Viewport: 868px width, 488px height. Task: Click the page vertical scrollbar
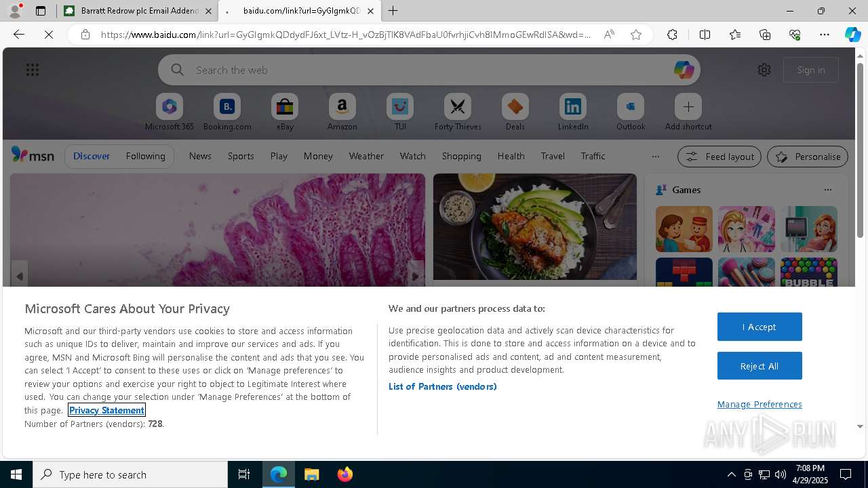click(860, 149)
